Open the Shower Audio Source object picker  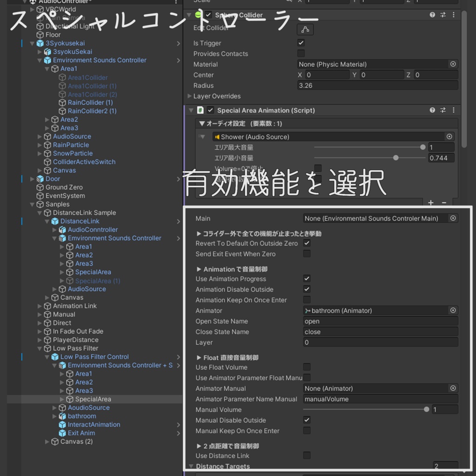point(449,136)
